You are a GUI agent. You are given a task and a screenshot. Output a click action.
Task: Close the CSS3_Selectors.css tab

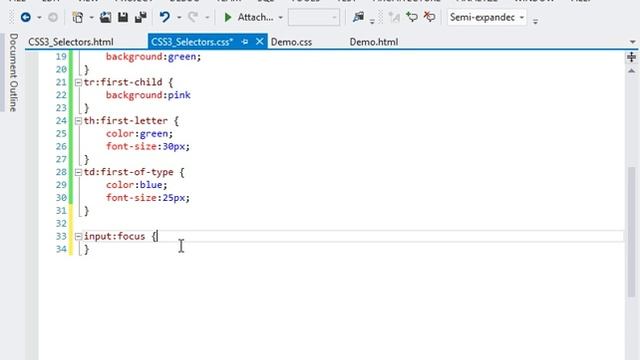pyautogui.click(x=260, y=41)
